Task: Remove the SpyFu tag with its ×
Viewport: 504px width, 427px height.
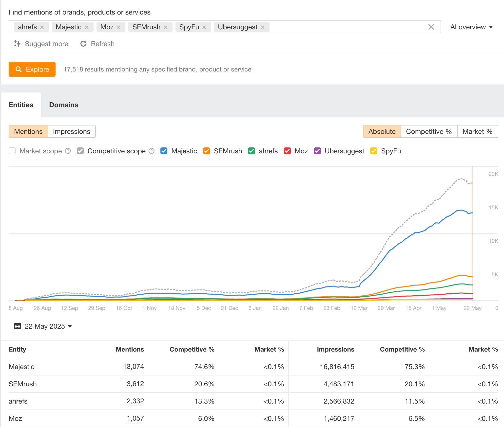Action: [204, 27]
